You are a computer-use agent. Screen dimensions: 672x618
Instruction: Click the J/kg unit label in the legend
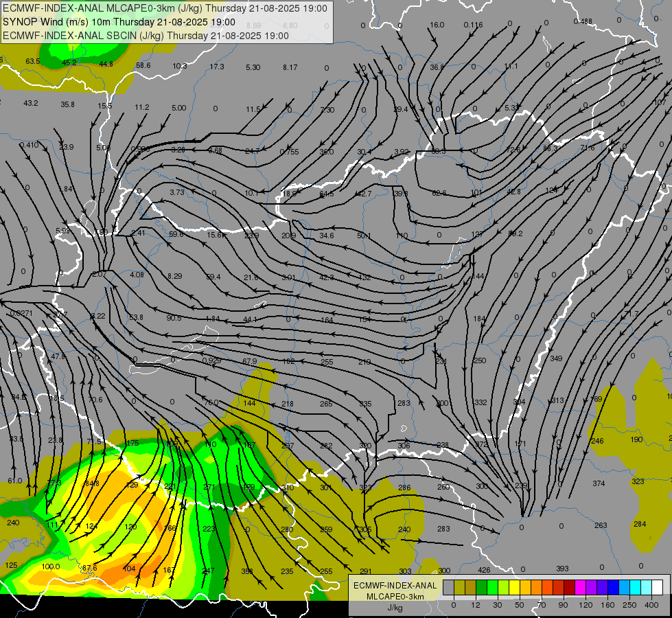[x=395, y=608]
